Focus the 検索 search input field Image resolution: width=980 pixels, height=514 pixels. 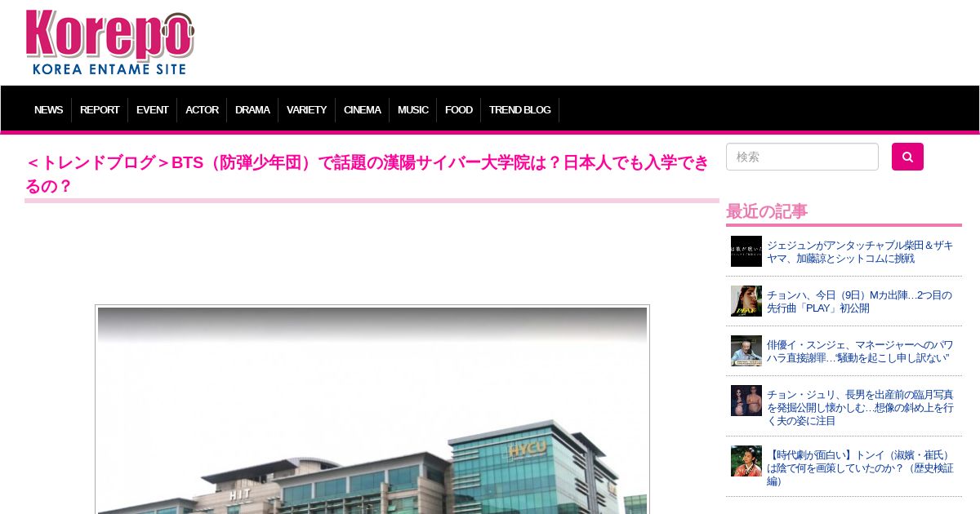coord(802,157)
